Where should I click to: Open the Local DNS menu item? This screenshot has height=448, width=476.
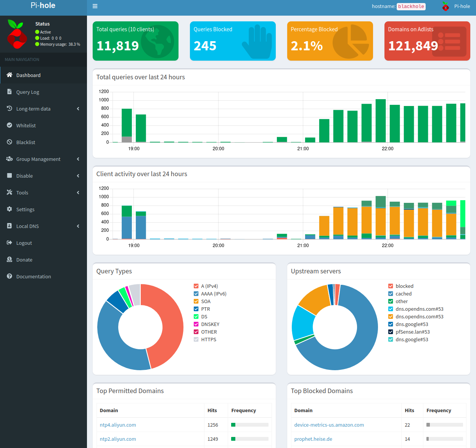27,226
